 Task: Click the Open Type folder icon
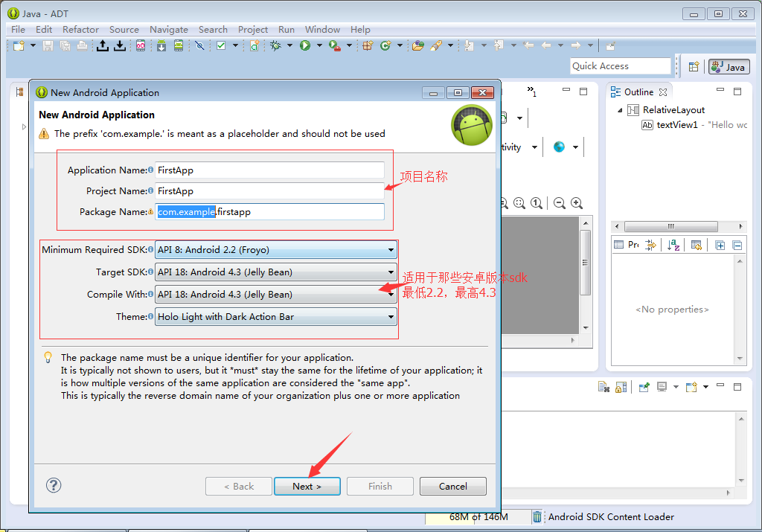tap(418, 46)
